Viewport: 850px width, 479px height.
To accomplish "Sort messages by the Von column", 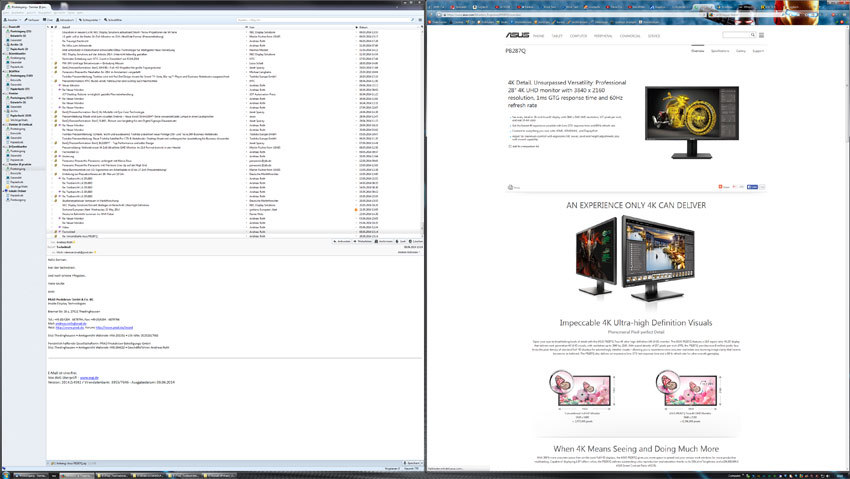I will [x=252, y=27].
